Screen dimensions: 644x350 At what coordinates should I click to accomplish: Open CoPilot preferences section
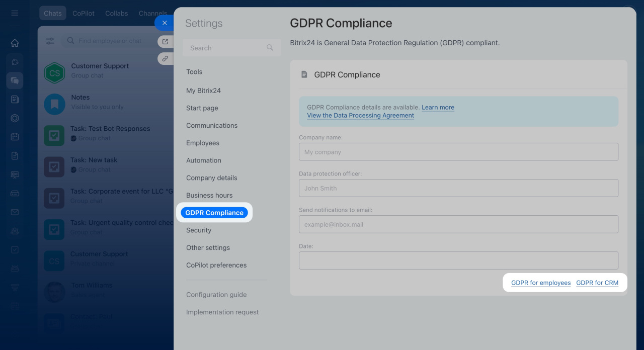click(x=216, y=265)
